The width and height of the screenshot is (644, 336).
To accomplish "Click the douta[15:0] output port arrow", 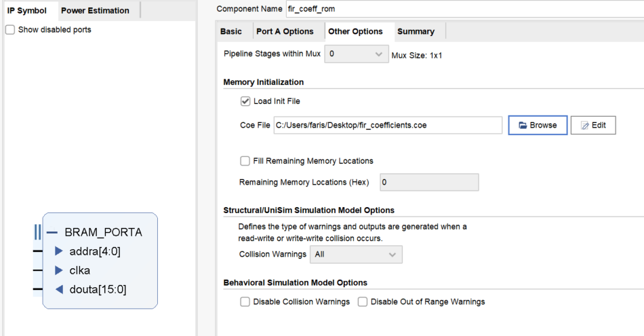I will 59,290.
